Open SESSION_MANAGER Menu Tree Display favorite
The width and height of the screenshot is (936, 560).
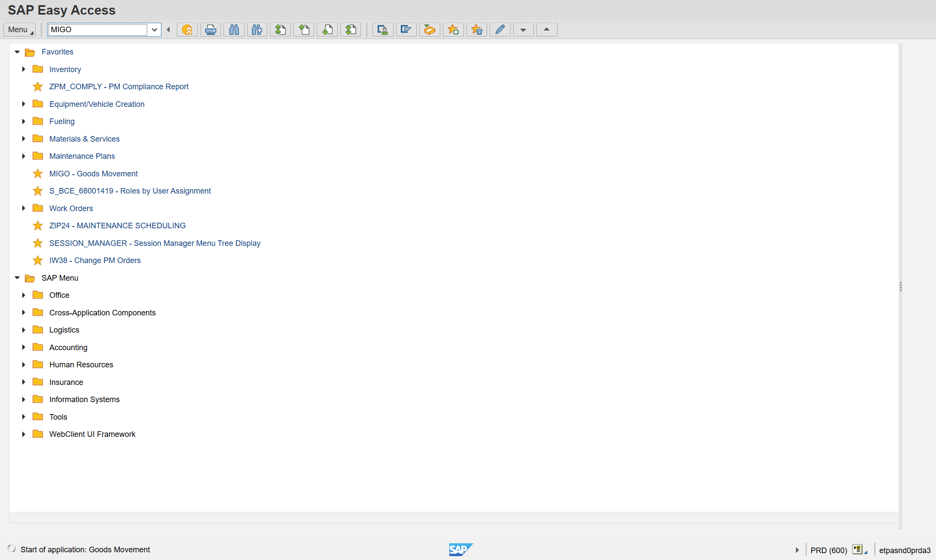tap(155, 243)
